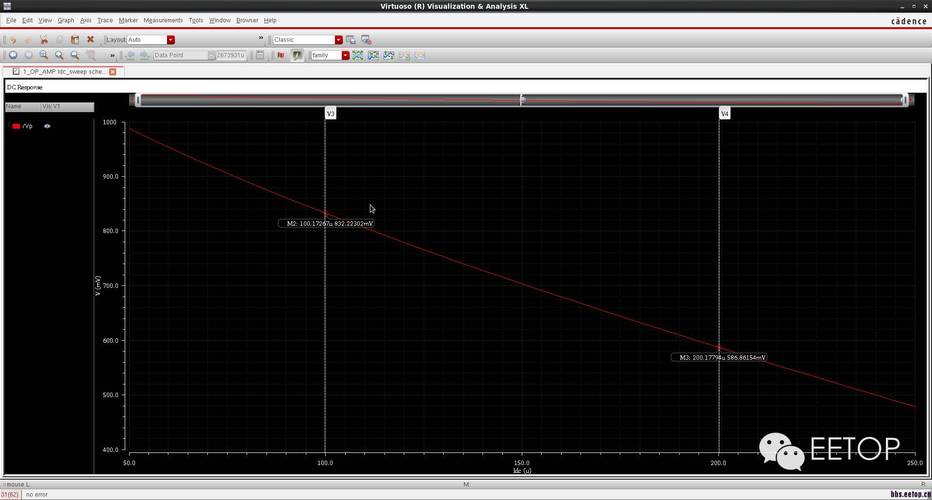
Task: Open the Measurements menu
Action: click(x=163, y=20)
